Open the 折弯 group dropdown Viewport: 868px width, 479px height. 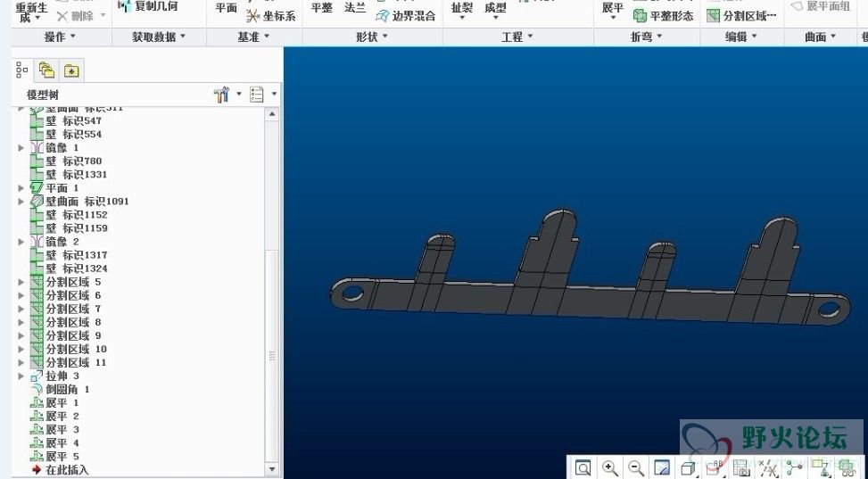tap(647, 37)
